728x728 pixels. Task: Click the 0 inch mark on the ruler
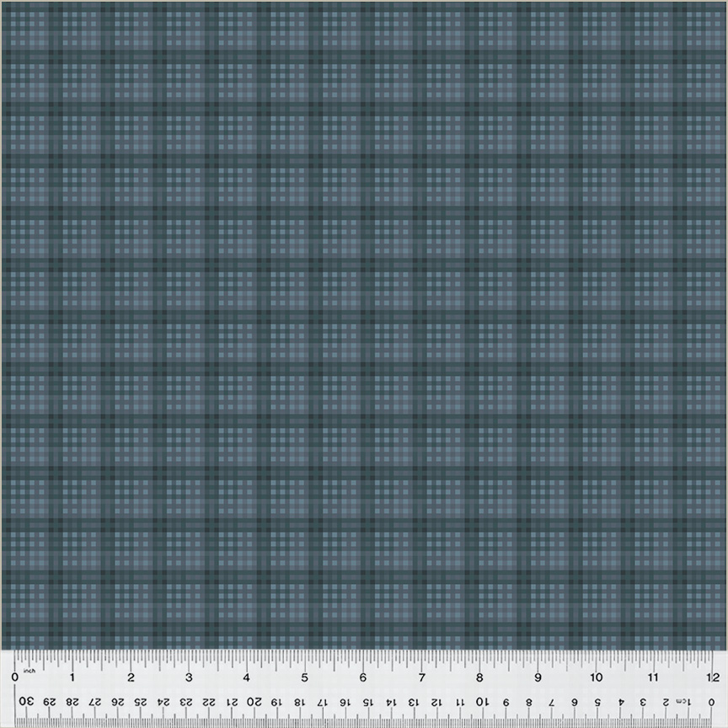pyautogui.click(x=14, y=677)
